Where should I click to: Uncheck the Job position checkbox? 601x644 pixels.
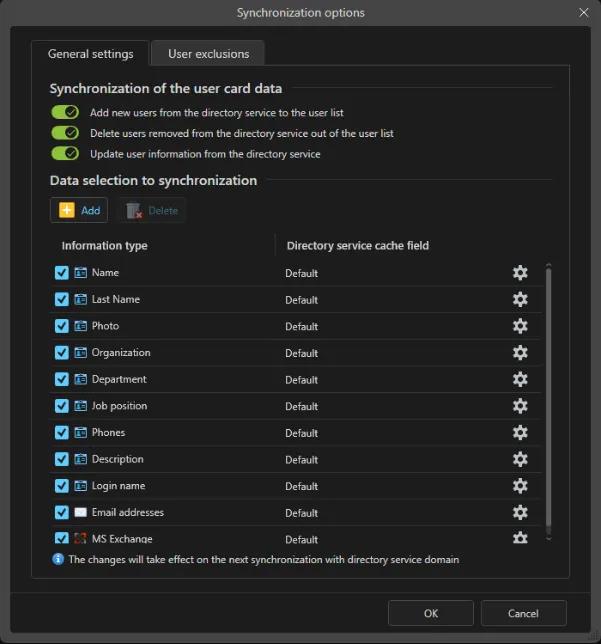tap(62, 406)
